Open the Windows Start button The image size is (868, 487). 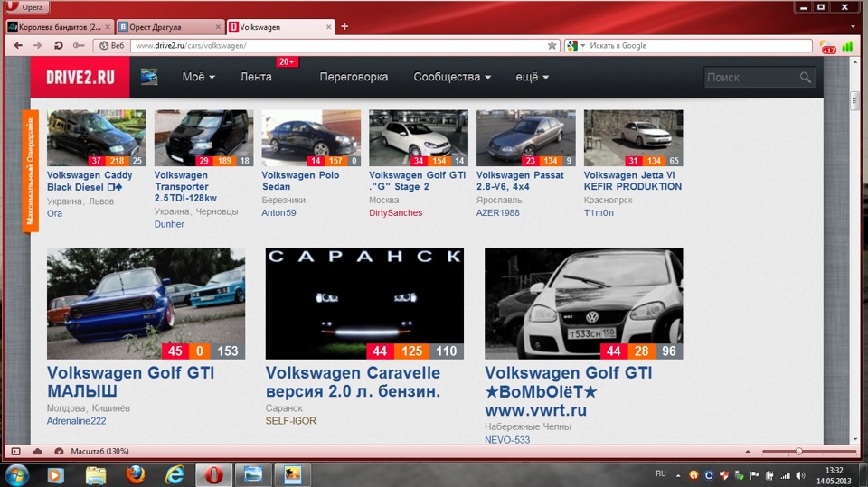16,475
